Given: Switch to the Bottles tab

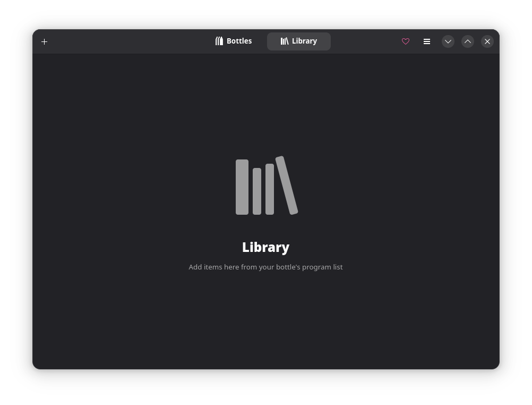Looking at the screenshot, I should click(234, 41).
